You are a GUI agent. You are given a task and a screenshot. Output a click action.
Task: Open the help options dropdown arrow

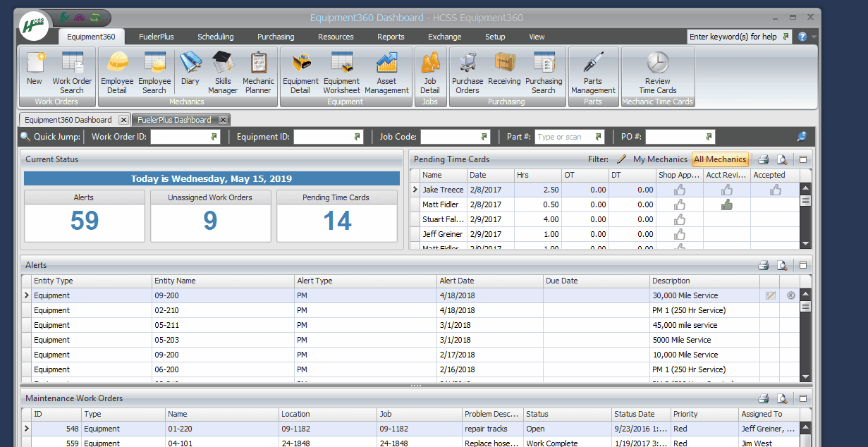coord(814,37)
